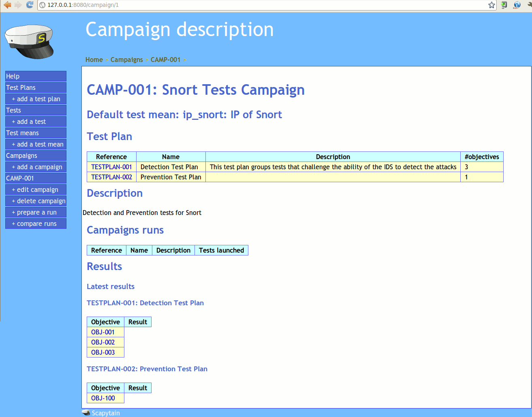Reload the page with the refresh icon
This screenshot has width=532, height=417.
[30, 5]
